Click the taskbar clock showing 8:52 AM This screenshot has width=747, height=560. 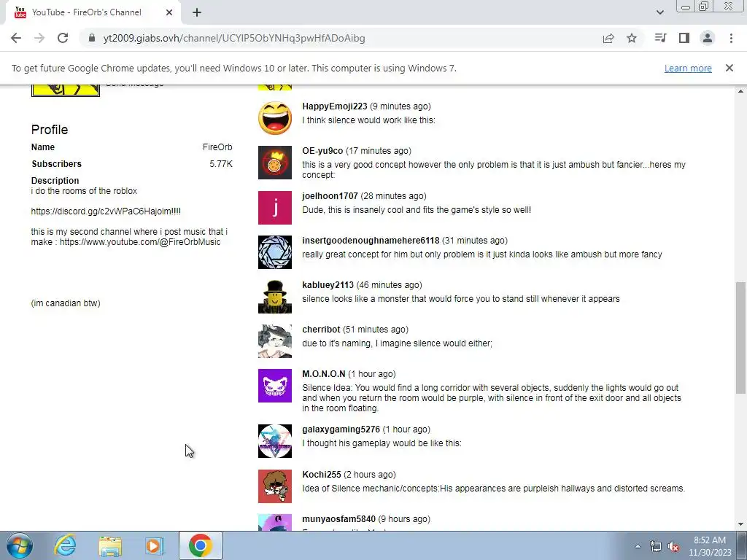coord(710,545)
